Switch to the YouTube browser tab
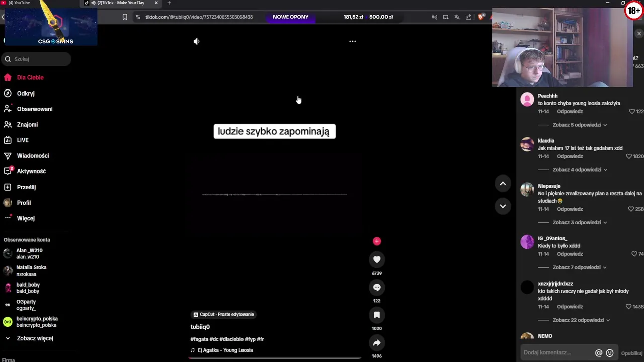The height and width of the screenshot is (362, 644). tap(19, 3)
